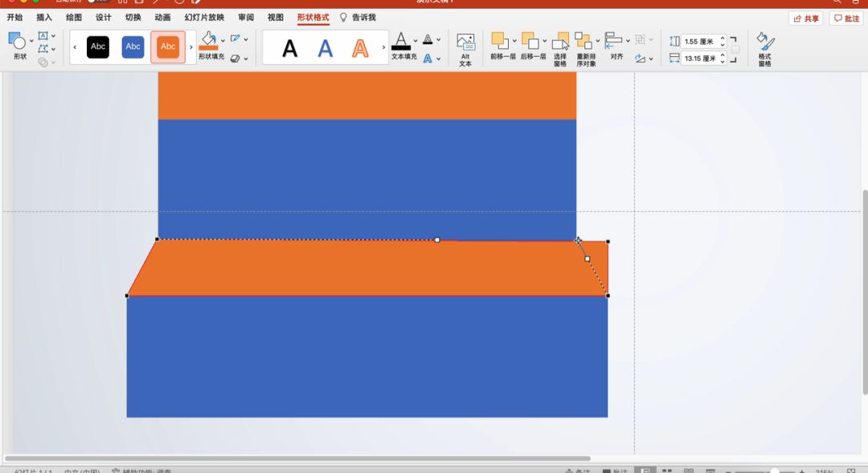
Task: Open the text outline dropdown arrow
Action: [x=439, y=39]
